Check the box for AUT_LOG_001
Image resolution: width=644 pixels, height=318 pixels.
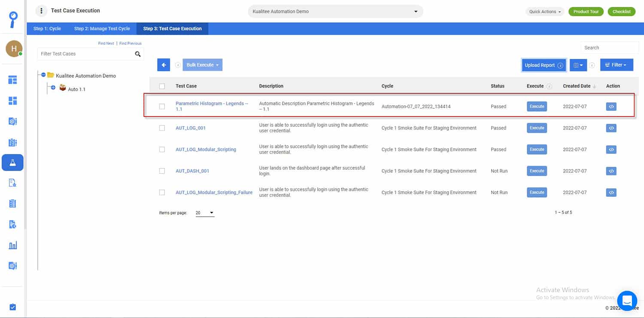[x=162, y=128]
